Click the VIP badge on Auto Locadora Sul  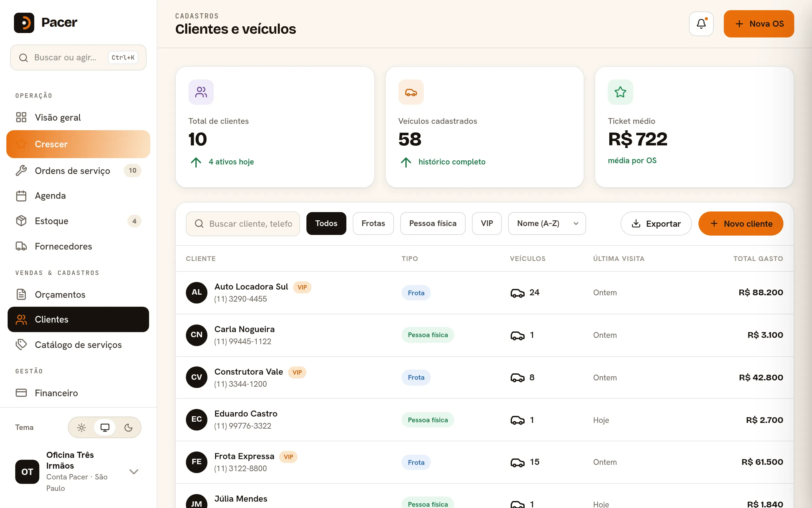click(302, 287)
